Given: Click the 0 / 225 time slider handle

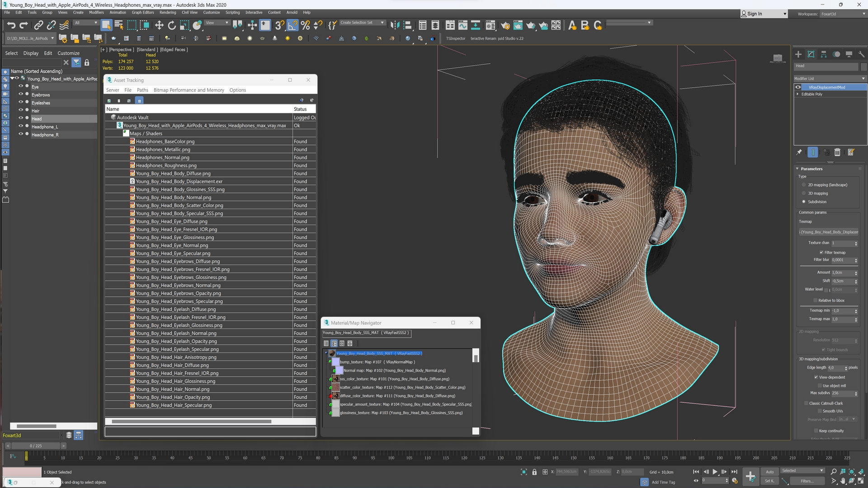Looking at the screenshot, I should tap(36, 446).
